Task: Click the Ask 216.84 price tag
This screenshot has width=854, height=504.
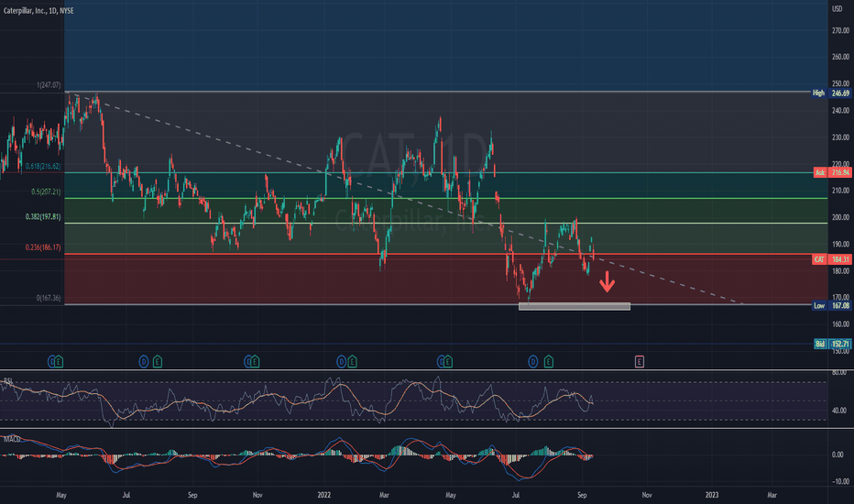Action: pyautogui.click(x=832, y=172)
